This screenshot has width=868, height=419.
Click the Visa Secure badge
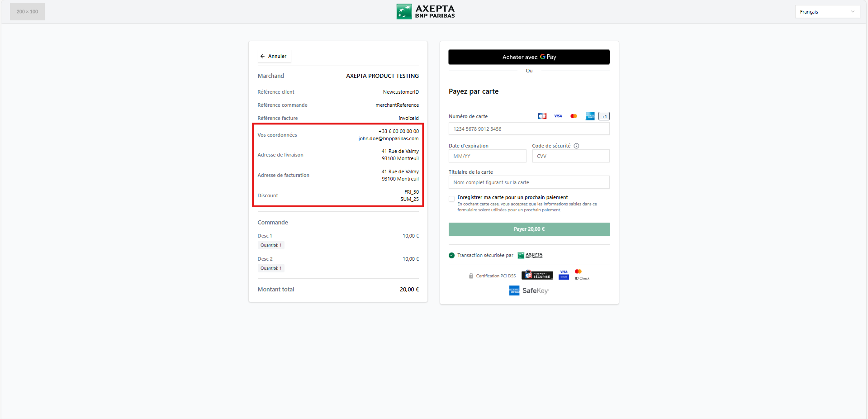(x=564, y=275)
